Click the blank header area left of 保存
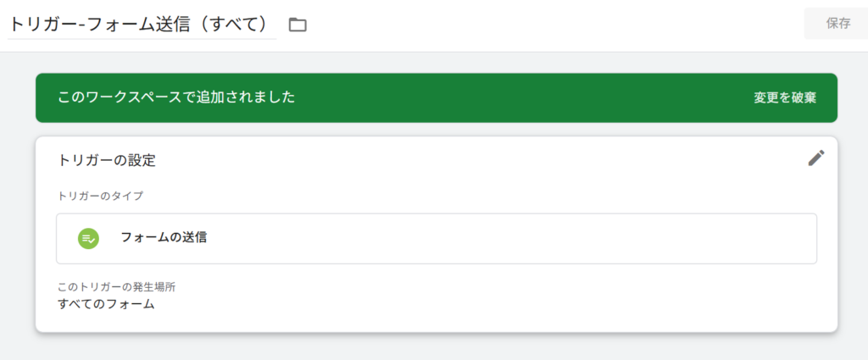Screen dimensions: 868x360 pyautogui.click(x=551, y=25)
